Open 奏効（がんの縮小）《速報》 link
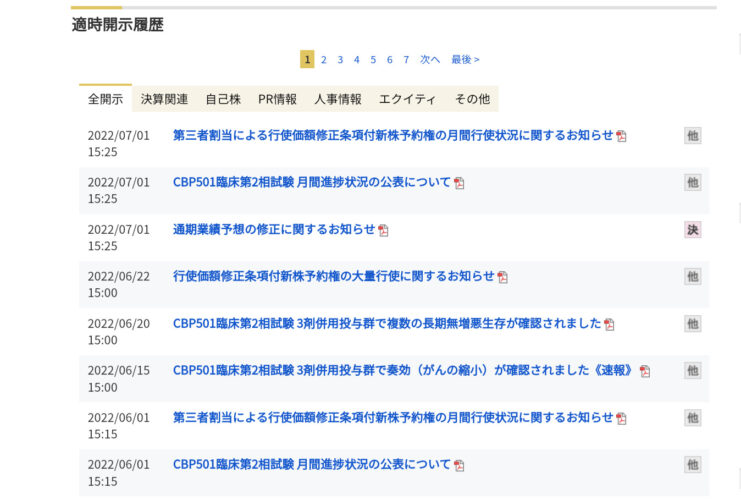This screenshot has width=741, height=500. pos(403,371)
